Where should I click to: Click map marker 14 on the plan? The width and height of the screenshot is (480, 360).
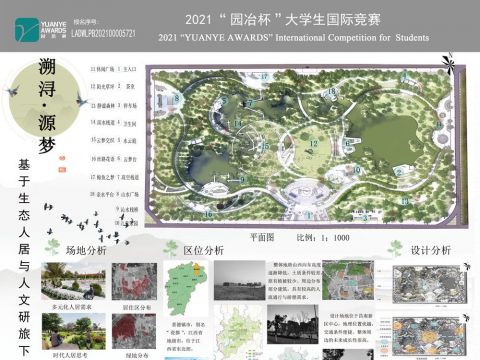[x=238, y=124]
